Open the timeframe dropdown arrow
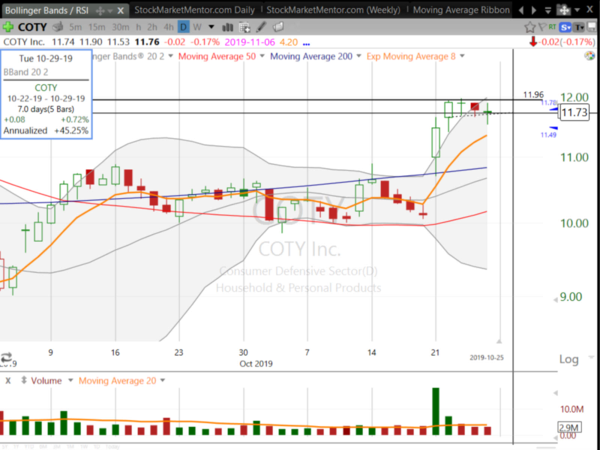Image resolution: width=600 pixels, height=450 pixels. pyautogui.click(x=211, y=27)
